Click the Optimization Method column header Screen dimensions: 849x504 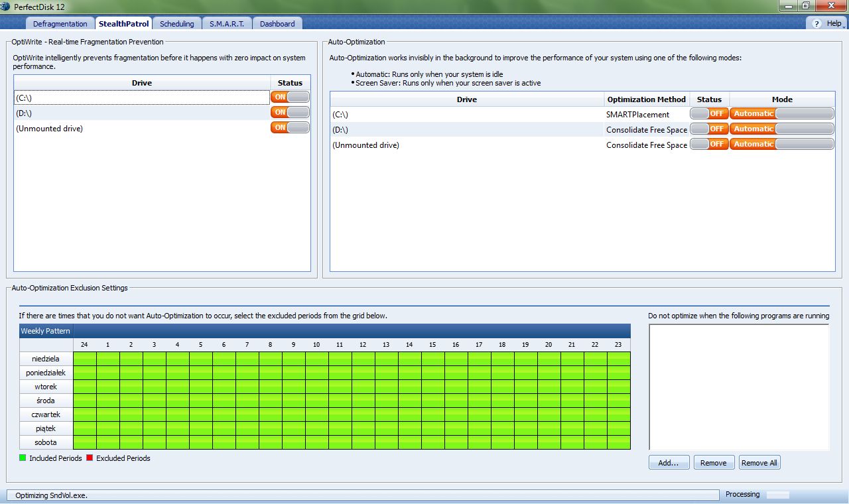click(647, 99)
